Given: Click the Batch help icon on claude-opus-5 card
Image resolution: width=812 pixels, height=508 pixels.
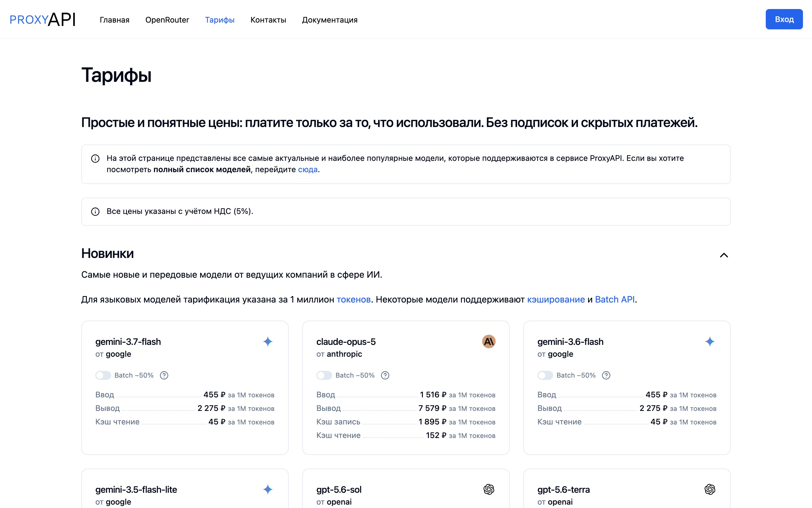Looking at the screenshot, I should click(385, 375).
